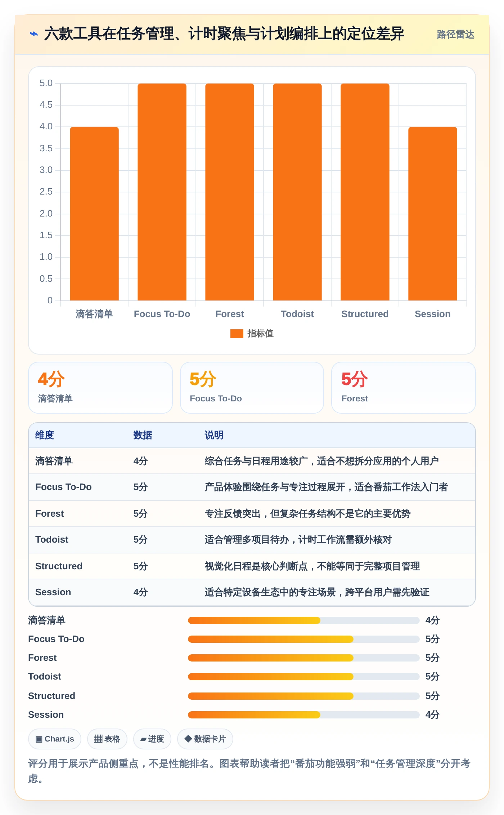Select the Todoist cell in table
The width and height of the screenshot is (504, 815).
tap(52, 540)
